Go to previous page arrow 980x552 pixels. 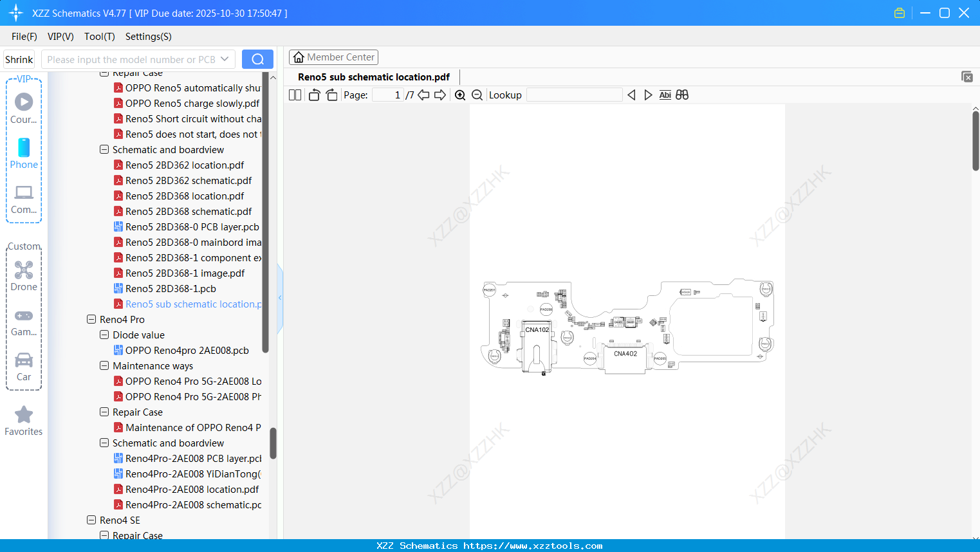(x=423, y=95)
